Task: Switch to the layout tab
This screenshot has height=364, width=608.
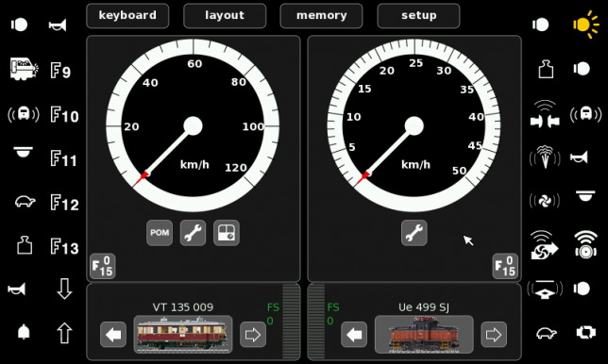Action: point(225,16)
